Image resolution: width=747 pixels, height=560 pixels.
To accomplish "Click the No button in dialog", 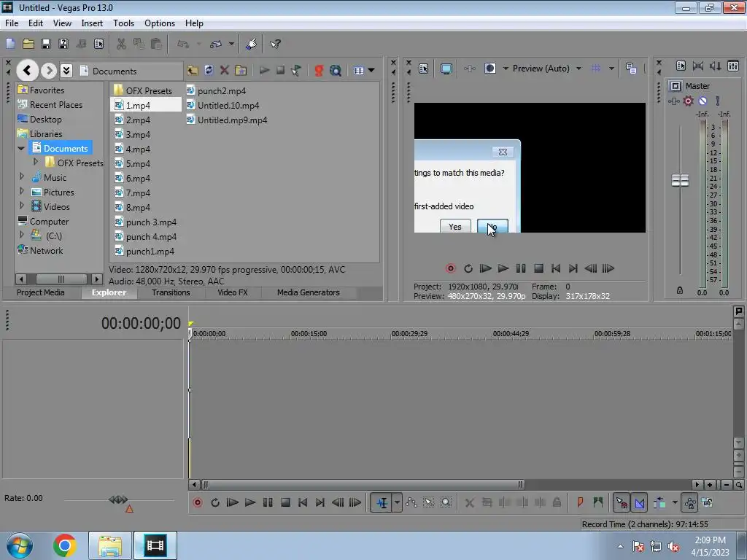I will [x=492, y=227].
